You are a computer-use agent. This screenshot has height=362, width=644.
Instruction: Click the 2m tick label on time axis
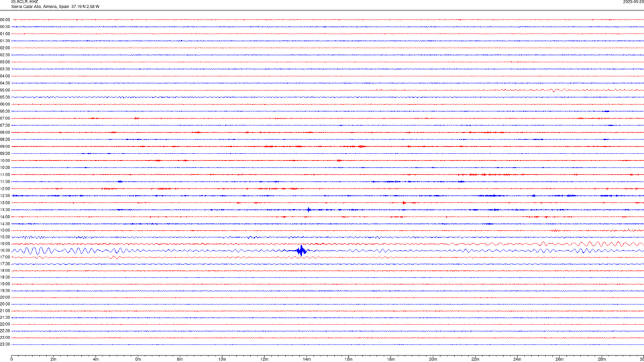(x=54, y=359)
